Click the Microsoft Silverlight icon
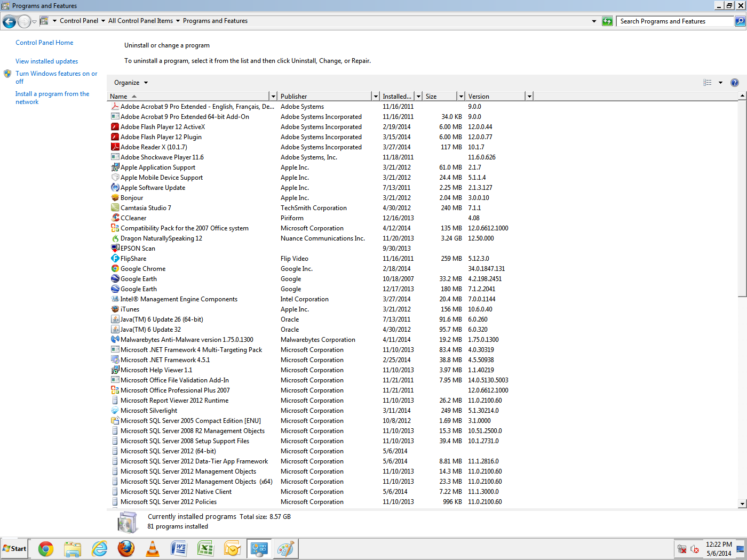 115,411
